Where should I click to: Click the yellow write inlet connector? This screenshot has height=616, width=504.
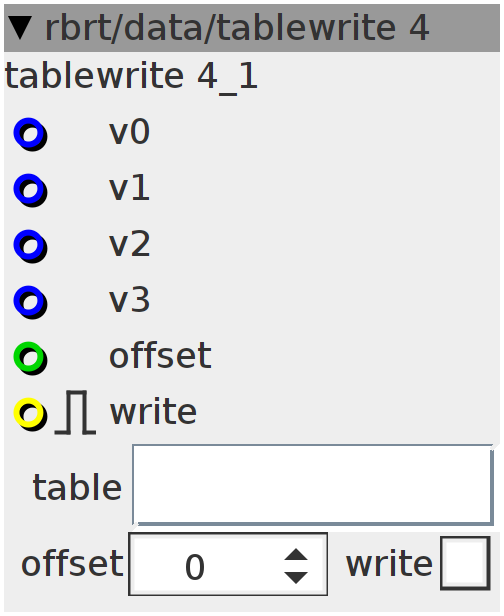pyautogui.click(x=30, y=414)
